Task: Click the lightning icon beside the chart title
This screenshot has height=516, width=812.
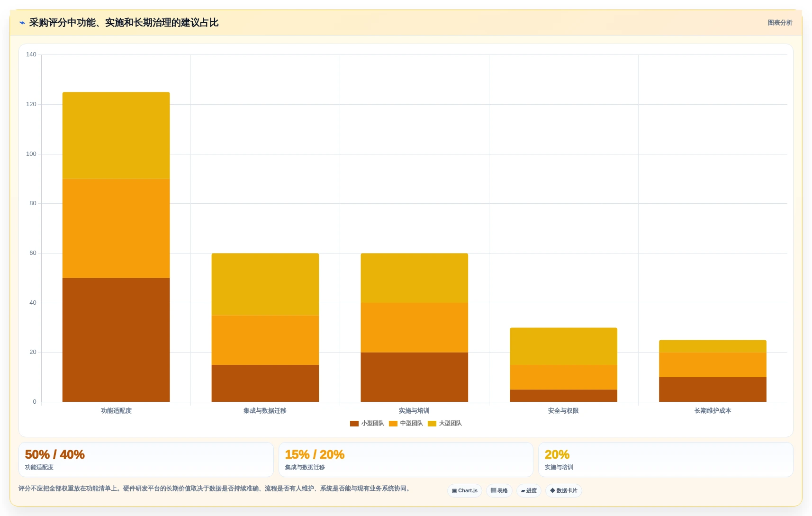Action: click(x=22, y=23)
